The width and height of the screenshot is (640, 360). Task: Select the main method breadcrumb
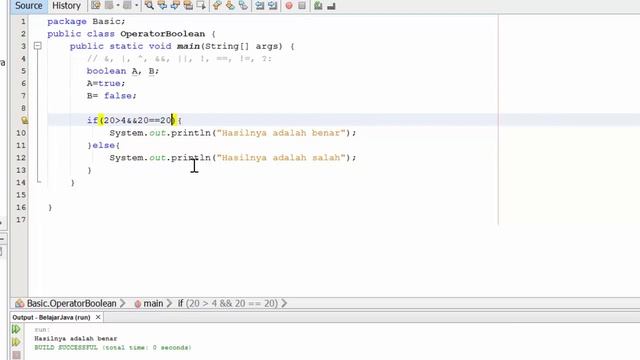tap(153, 303)
